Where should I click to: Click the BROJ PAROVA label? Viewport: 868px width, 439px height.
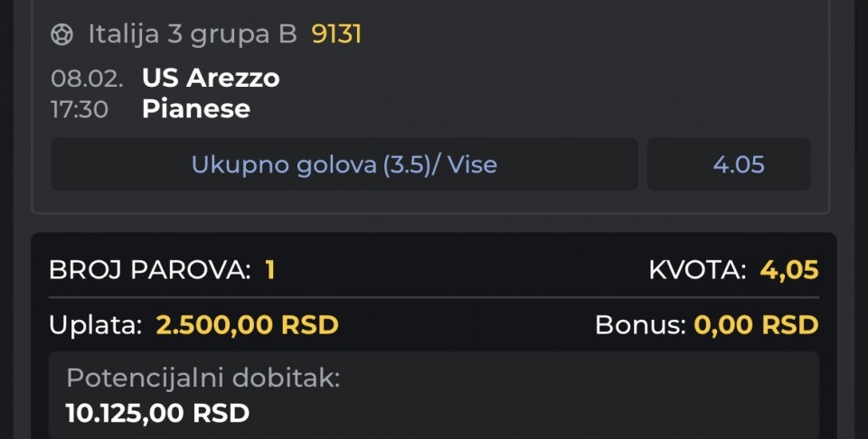click(x=149, y=270)
